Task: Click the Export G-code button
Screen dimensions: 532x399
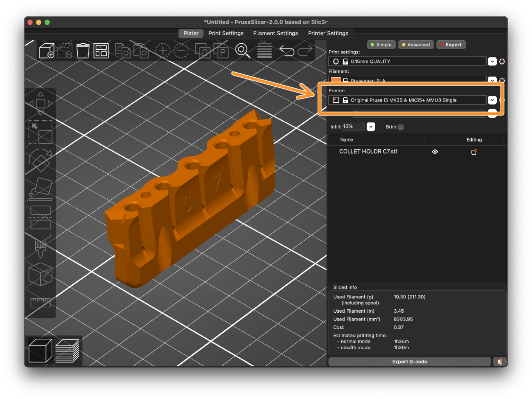Action: click(x=409, y=362)
